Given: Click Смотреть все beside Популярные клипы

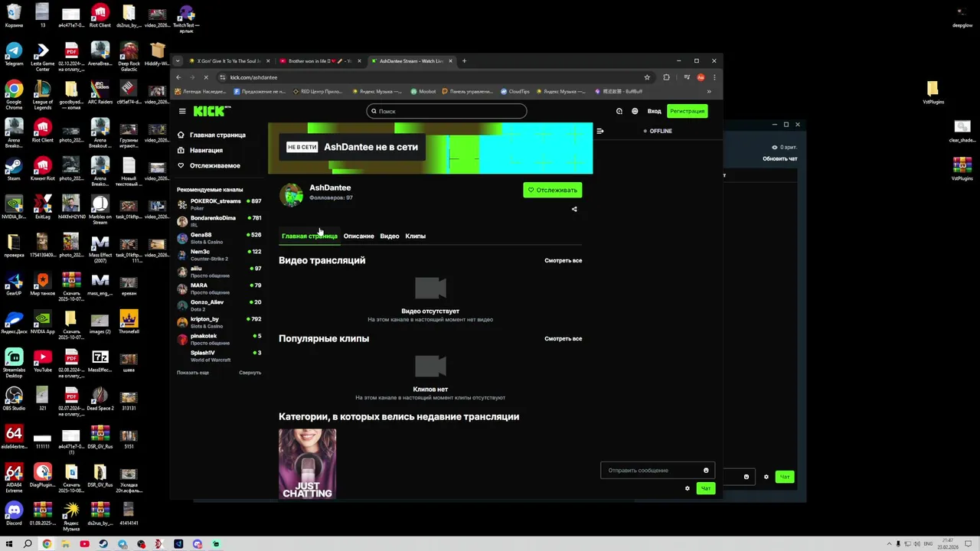Looking at the screenshot, I should 563,338.
